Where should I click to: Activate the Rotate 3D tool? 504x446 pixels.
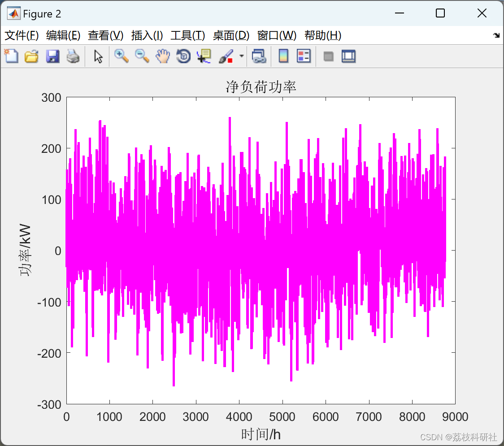point(183,56)
